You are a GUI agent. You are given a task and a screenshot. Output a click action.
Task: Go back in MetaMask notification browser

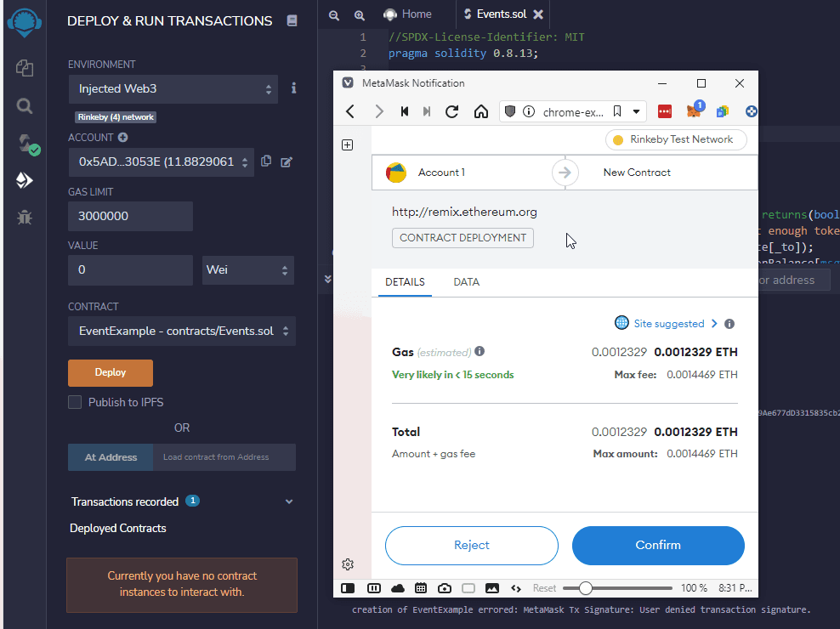(x=350, y=111)
